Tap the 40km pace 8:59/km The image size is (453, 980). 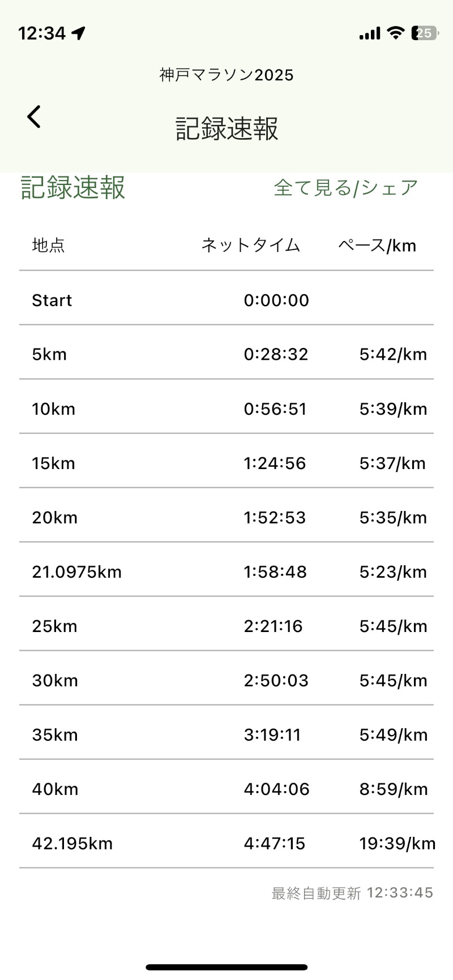tap(394, 789)
